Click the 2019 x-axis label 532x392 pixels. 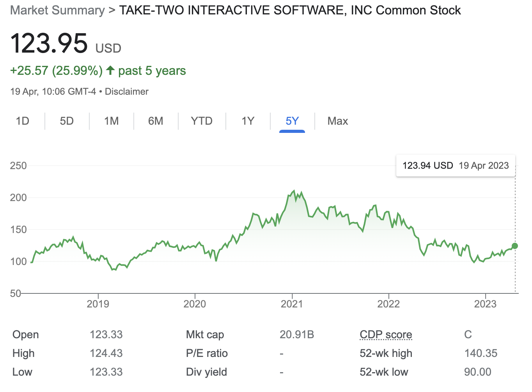point(98,304)
